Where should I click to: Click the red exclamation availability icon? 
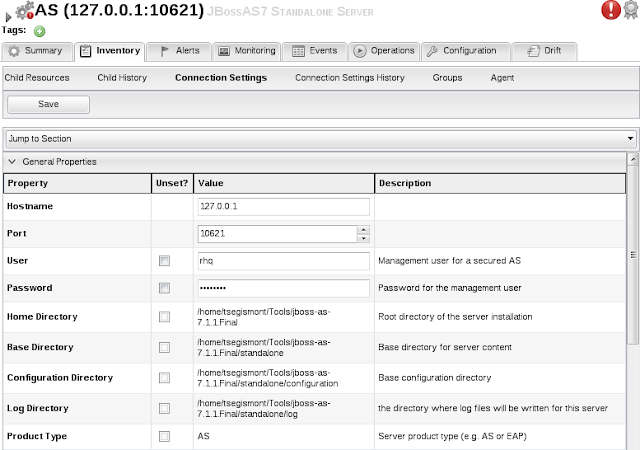pos(611,9)
